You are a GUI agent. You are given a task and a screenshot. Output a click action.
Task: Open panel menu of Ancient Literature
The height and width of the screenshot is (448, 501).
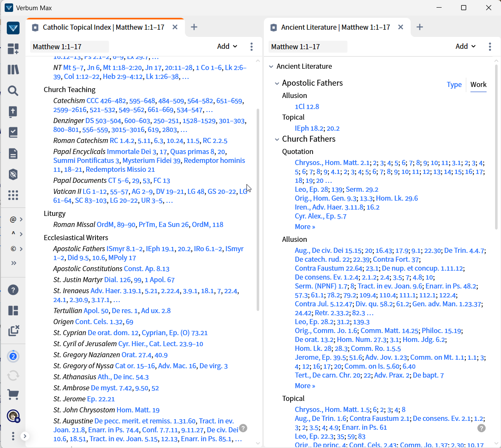(x=490, y=47)
